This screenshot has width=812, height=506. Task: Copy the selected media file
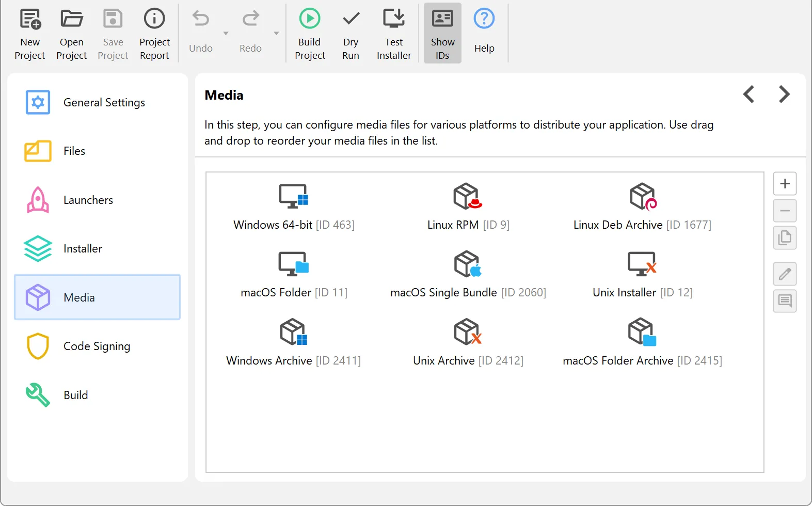785,238
